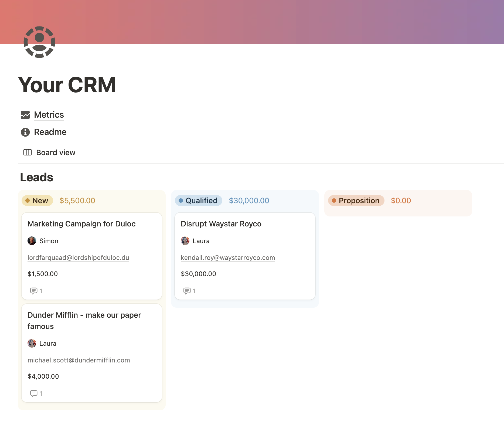Click the page emoji icon above Your CRM title

point(39,42)
